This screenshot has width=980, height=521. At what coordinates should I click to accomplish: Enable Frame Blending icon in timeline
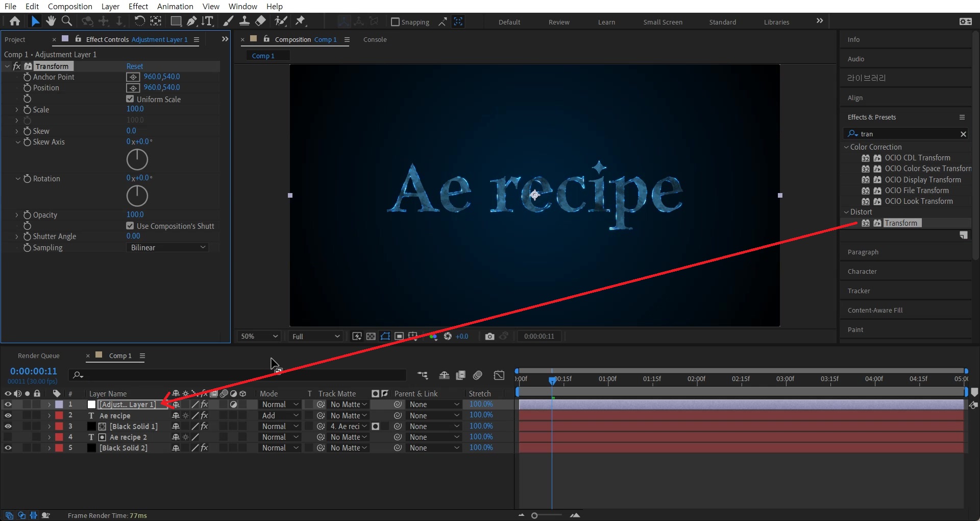pos(460,375)
